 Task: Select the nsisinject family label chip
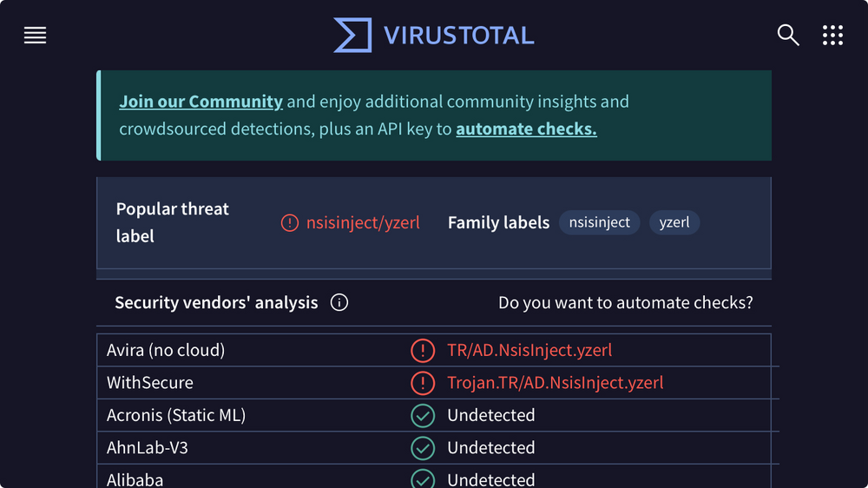(x=600, y=222)
